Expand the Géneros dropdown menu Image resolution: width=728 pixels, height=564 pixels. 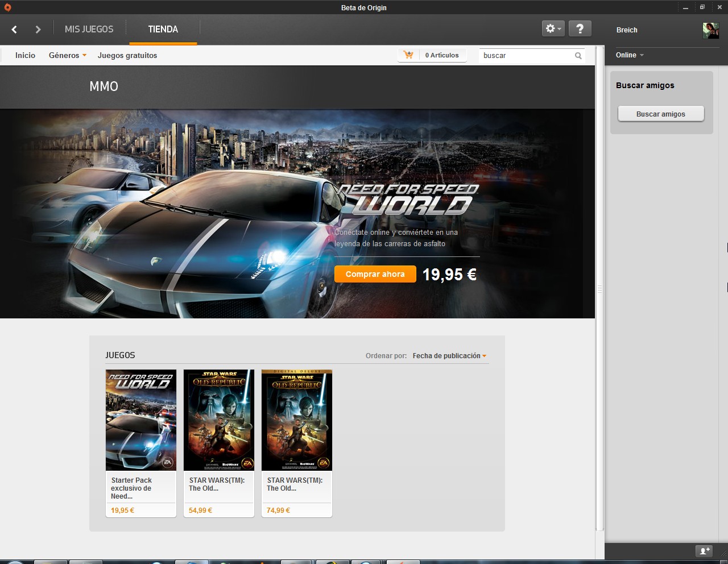(x=67, y=55)
